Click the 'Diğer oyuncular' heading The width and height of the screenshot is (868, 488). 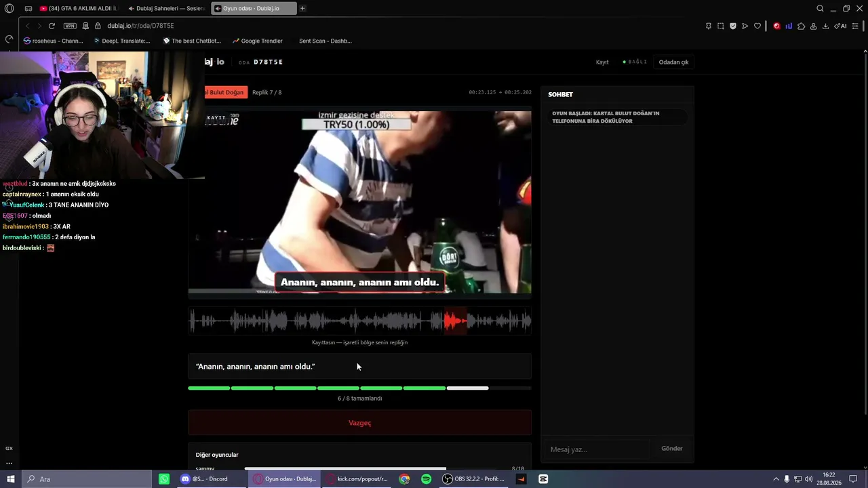[x=217, y=455]
